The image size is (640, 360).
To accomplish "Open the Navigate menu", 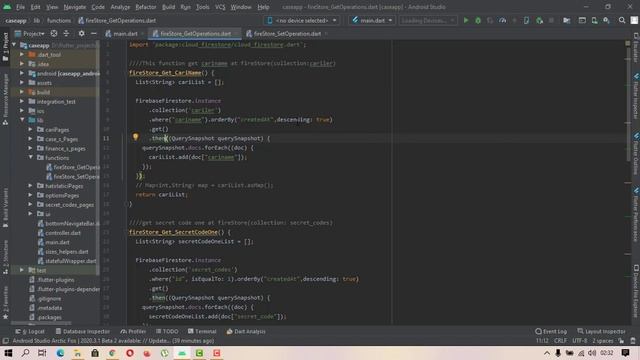I will click(75, 7).
